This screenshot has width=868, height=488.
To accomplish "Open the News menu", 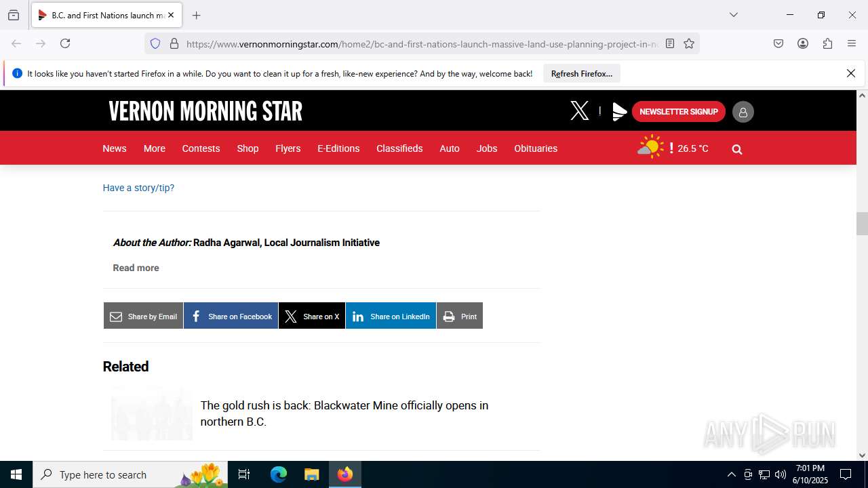I will pos(115,148).
